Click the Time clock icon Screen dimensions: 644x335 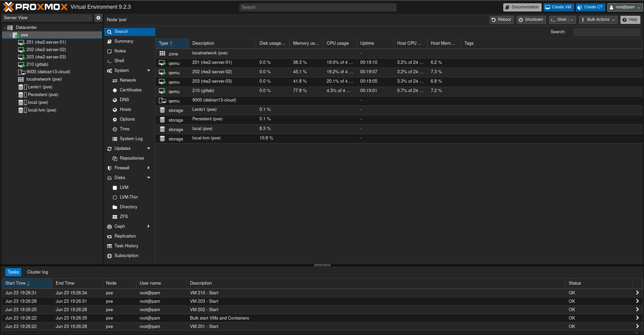pos(115,129)
